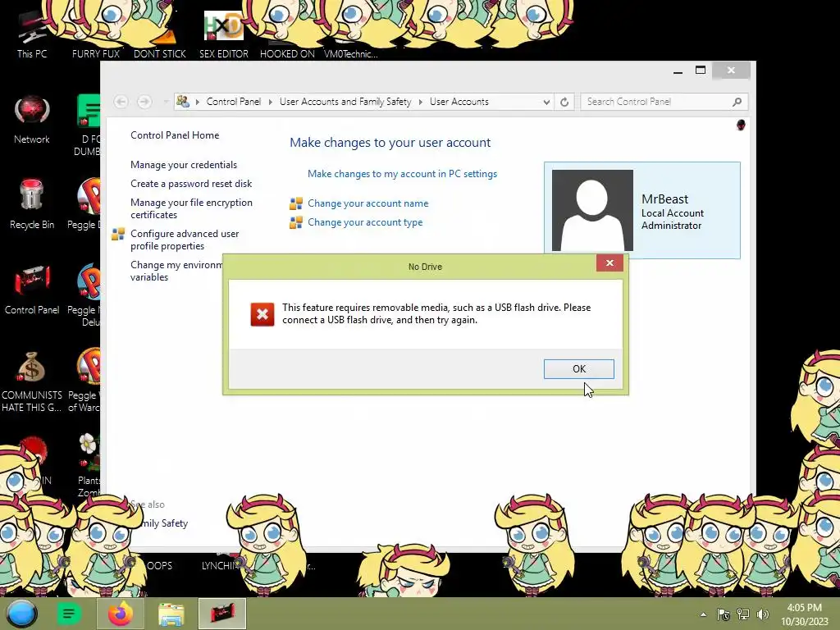Expand arrow after User Accounts and Family Safety

point(421,102)
